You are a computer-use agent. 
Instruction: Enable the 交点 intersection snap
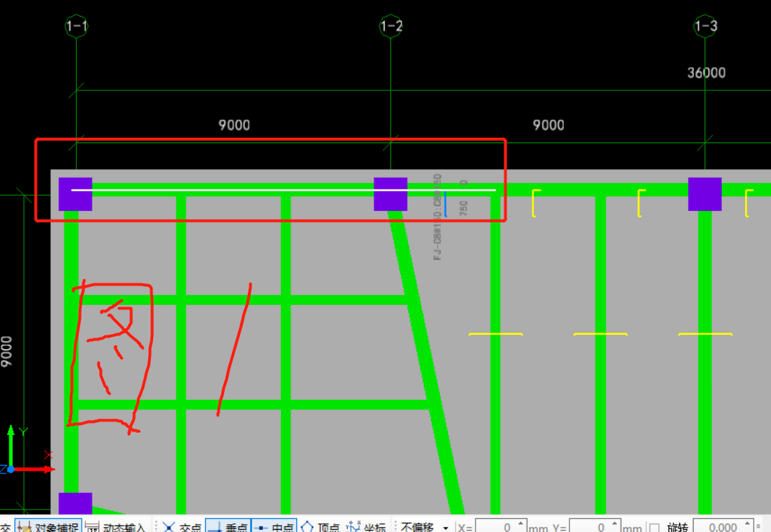(181, 527)
